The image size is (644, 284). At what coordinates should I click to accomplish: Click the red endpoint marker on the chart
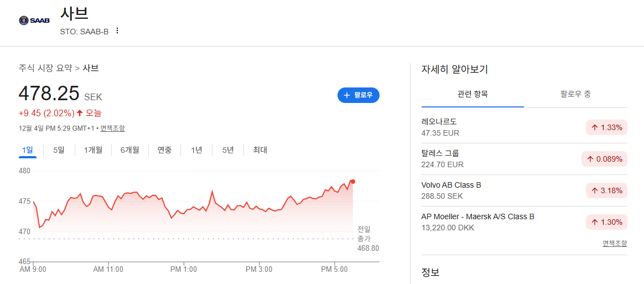tap(353, 182)
